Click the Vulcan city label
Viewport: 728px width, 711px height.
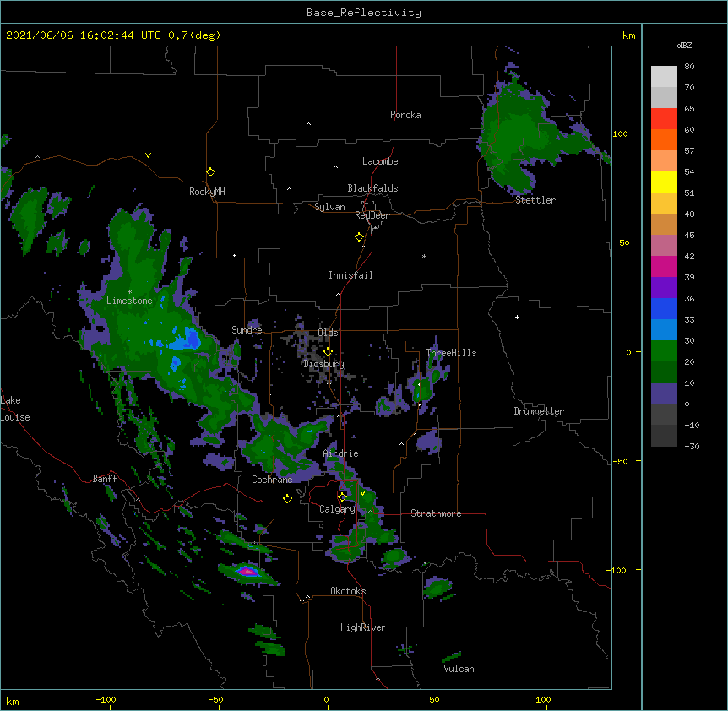pos(459,669)
